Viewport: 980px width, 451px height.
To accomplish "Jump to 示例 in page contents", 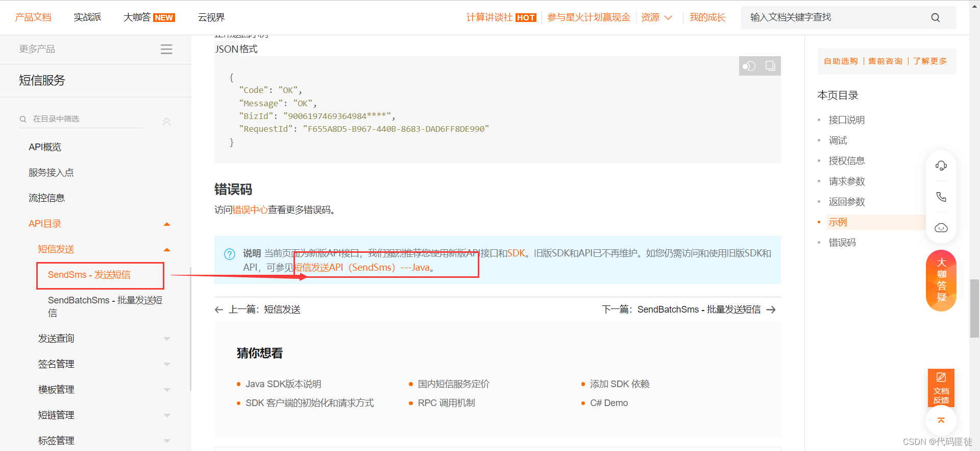I will [x=838, y=222].
